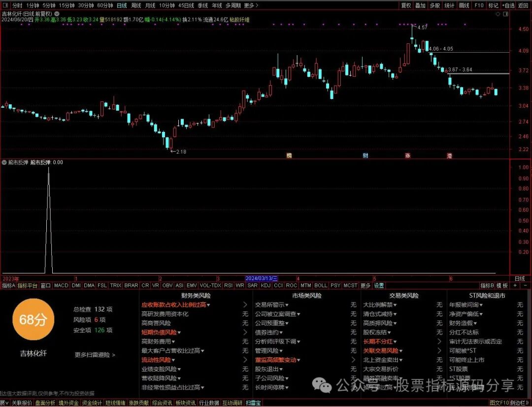Screen dimensions: 532x407
Task: Add stock via +自选 button
Action: click(508, 5)
